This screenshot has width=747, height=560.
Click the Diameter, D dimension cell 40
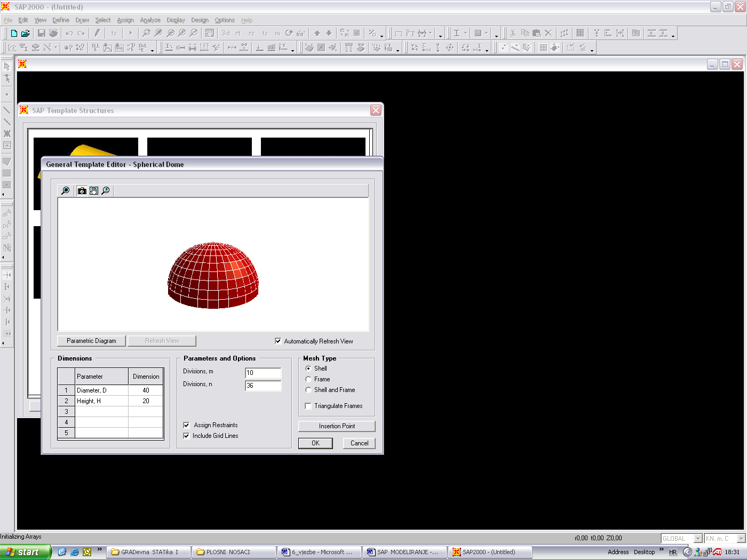coord(146,390)
